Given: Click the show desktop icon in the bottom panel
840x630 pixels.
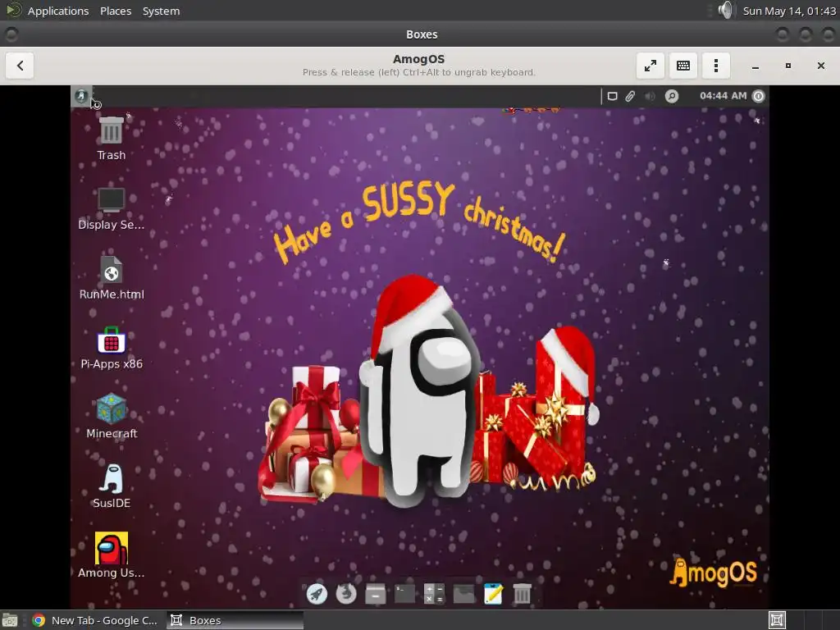Looking at the screenshot, I should 10,620.
